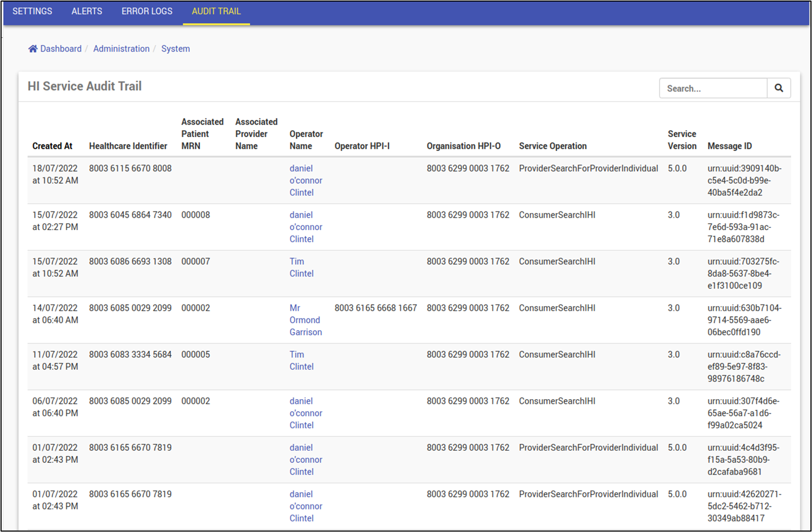Select the Audit Trail tab

[x=216, y=11]
